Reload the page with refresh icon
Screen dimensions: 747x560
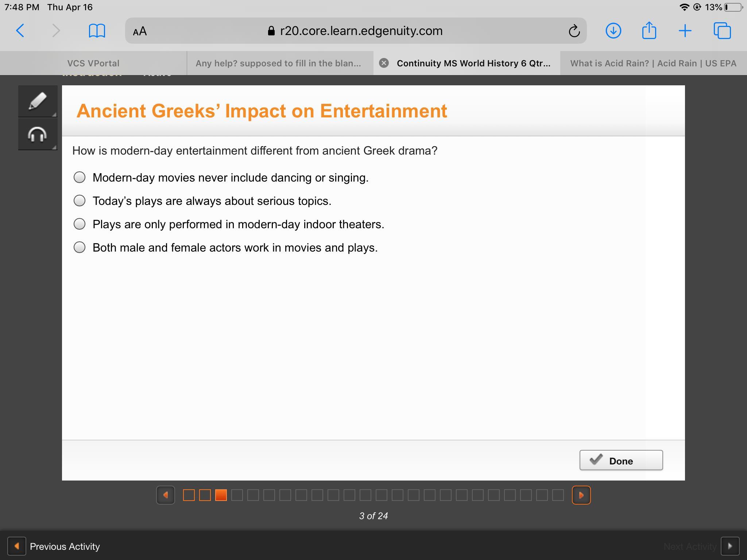574,31
